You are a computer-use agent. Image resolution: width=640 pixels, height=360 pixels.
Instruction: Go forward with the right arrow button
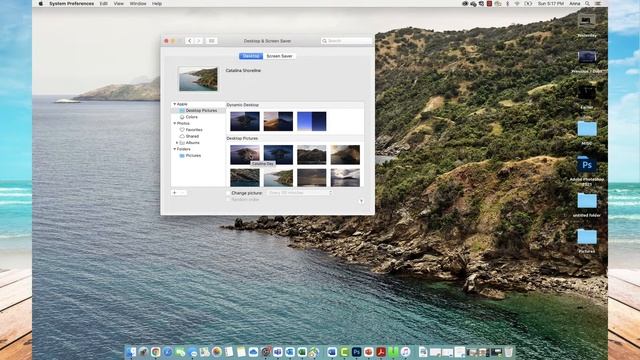tap(198, 41)
